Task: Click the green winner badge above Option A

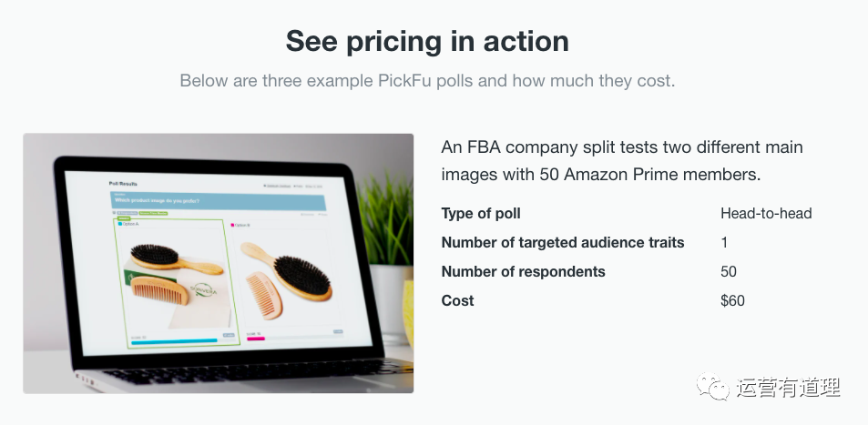Action: pos(122,218)
